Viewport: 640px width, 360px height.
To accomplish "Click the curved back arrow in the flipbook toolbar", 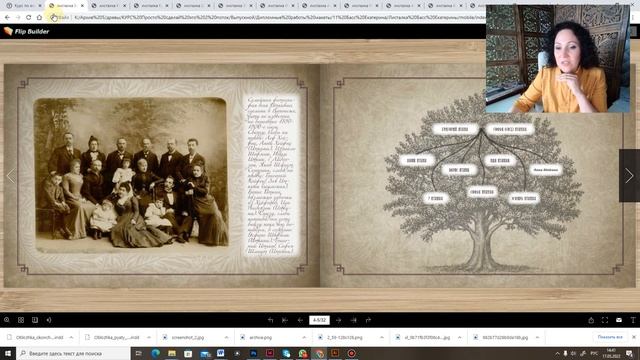I will click(x=271, y=320).
